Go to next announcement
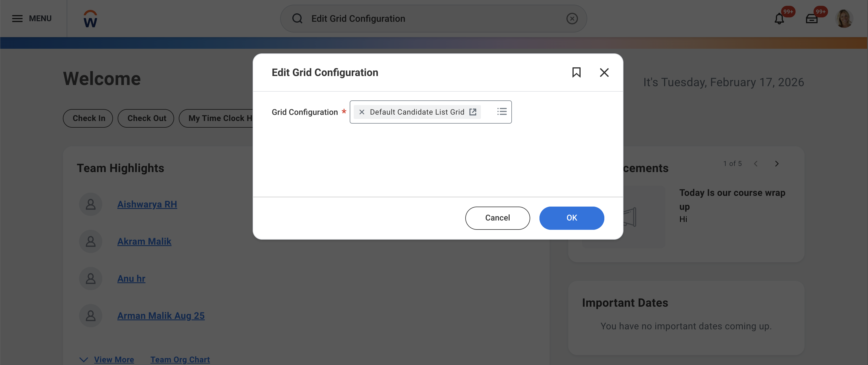Viewport: 868px width, 365px height. (x=777, y=164)
